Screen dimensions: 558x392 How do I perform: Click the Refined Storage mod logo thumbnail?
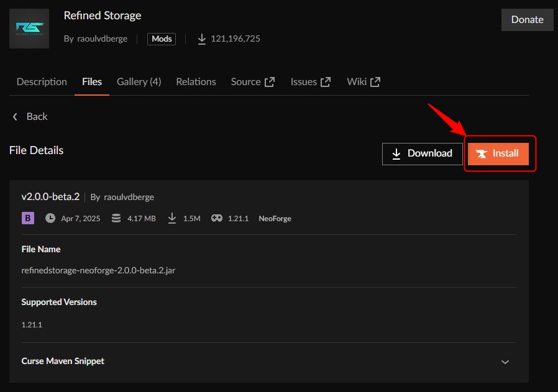(29, 29)
